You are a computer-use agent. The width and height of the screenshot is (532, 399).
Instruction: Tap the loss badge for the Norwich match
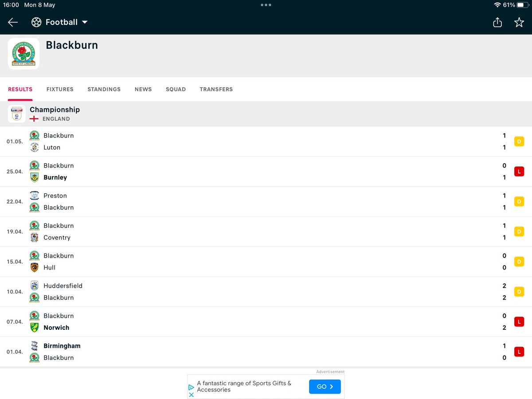(x=519, y=322)
